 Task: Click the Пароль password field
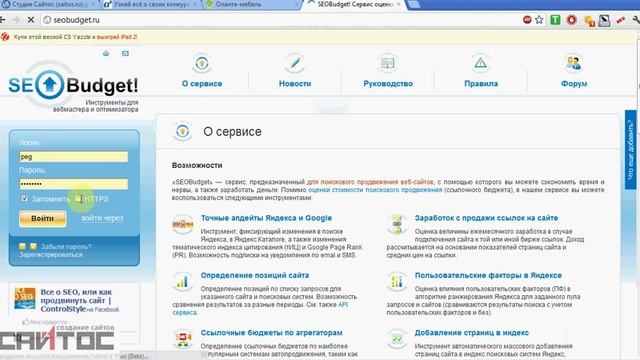click(x=73, y=184)
